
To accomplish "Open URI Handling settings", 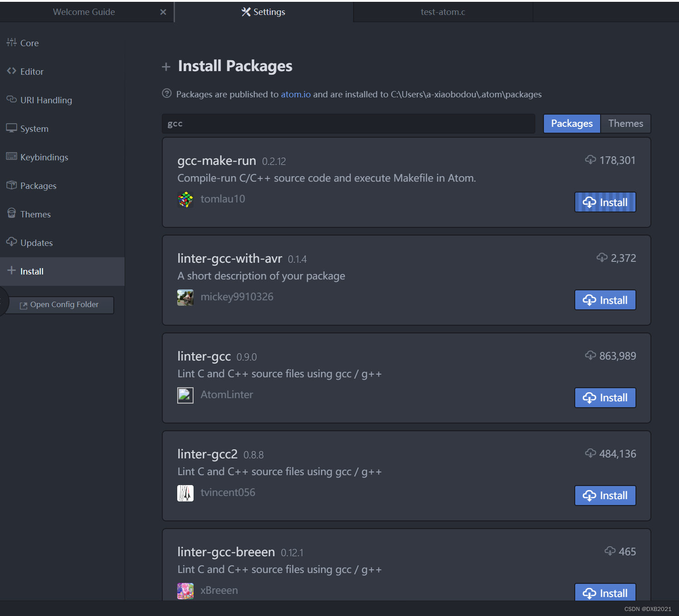I will [x=62, y=100].
